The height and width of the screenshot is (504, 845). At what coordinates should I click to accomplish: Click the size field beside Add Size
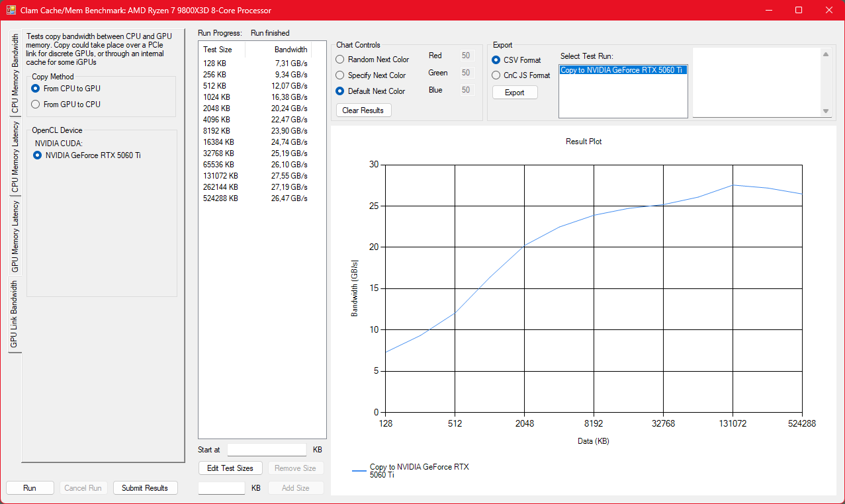pyautogui.click(x=222, y=488)
